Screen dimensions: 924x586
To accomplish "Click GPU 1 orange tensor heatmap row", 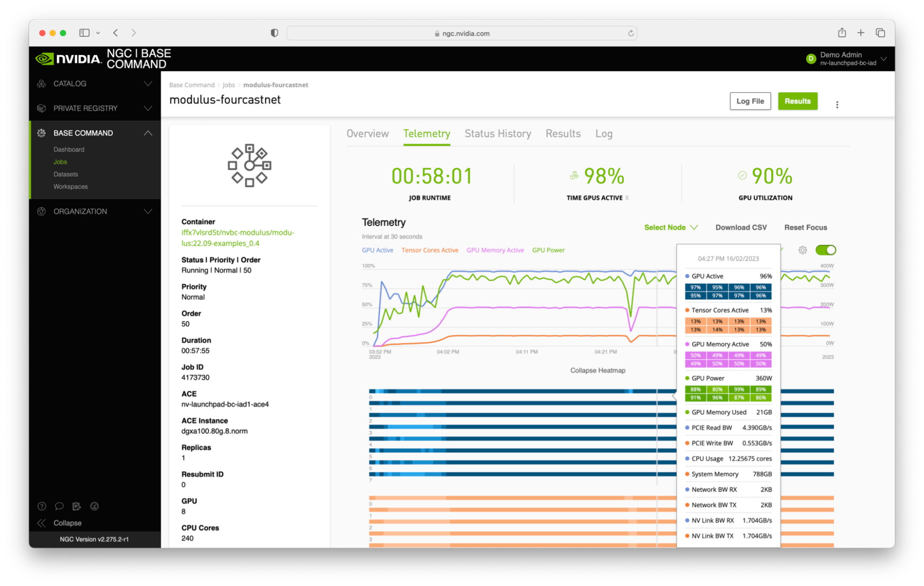I will (x=522, y=510).
